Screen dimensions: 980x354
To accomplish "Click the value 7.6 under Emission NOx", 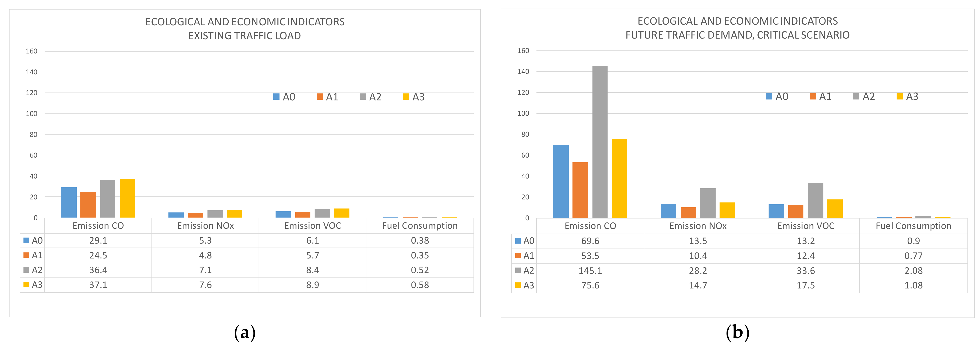I will tap(205, 285).
